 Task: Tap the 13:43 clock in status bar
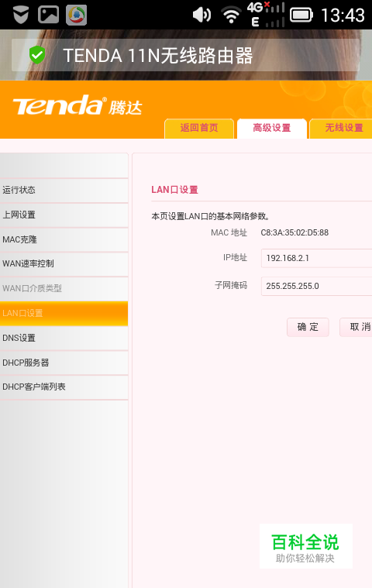point(343,15)
